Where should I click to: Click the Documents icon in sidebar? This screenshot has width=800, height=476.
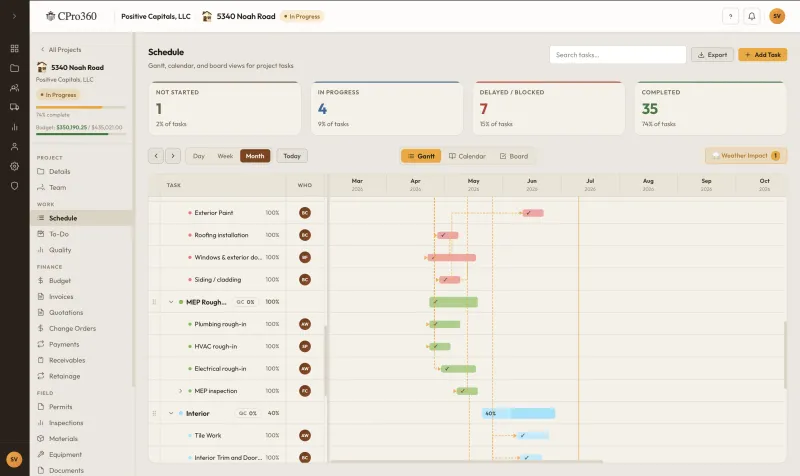(x=41, y=470)
